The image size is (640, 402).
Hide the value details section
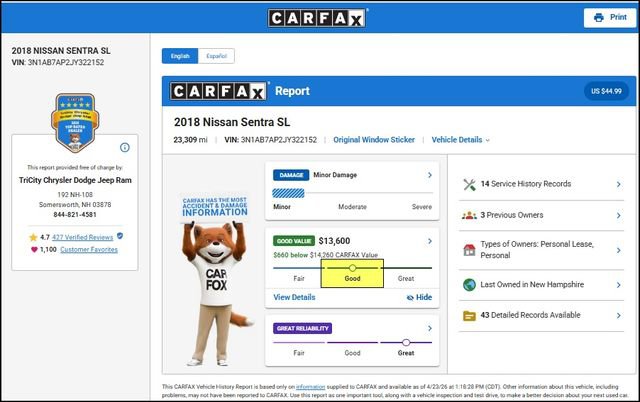click(x=419, y=298)
